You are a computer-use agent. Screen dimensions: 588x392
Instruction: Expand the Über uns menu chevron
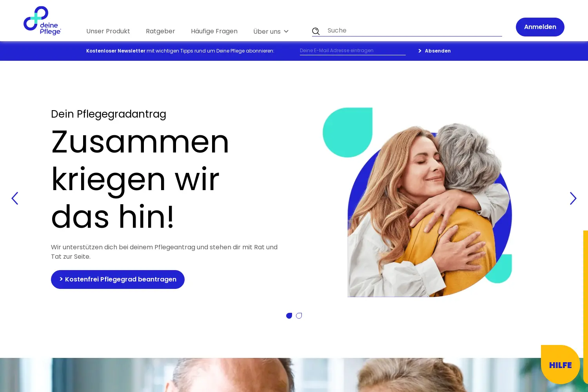(286, 31)
